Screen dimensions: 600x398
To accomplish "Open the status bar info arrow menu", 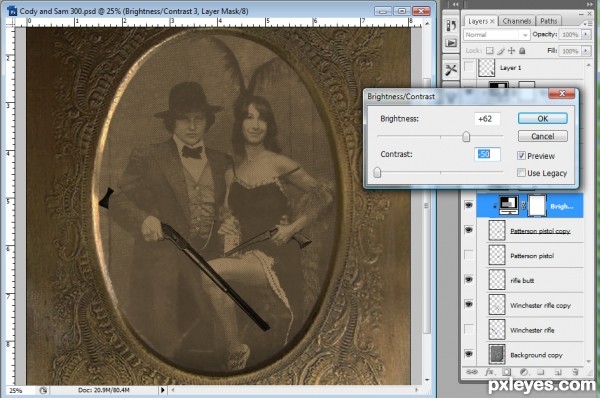I will (163, 390).
